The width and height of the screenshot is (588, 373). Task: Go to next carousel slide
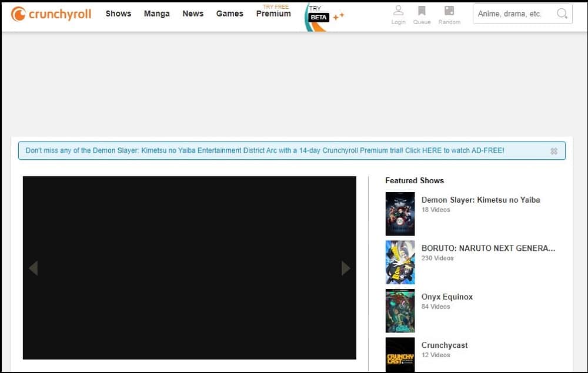(x=346, y=268)
